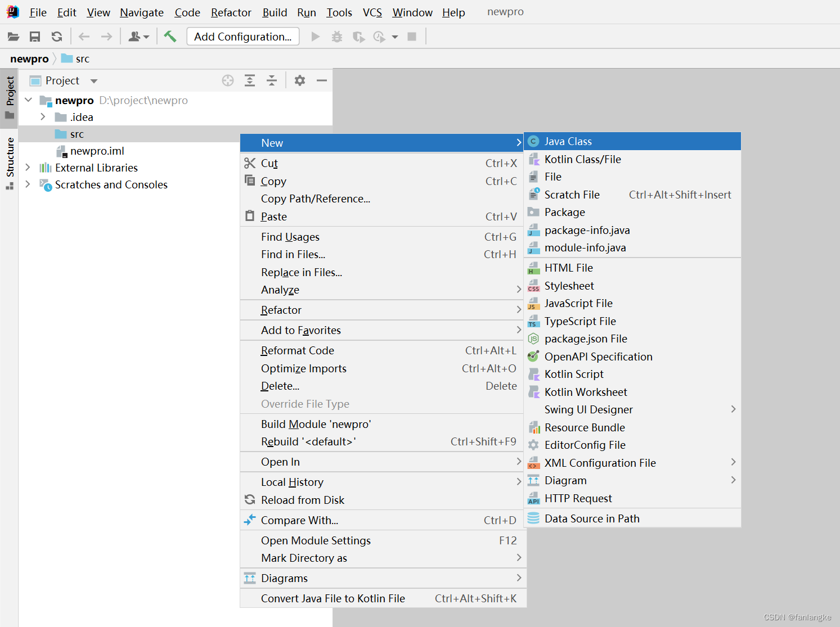The height and width of the screenshot is (627, 840).
Task: Expand Mark Directory as submenu
Action: (x=382, y=558)
